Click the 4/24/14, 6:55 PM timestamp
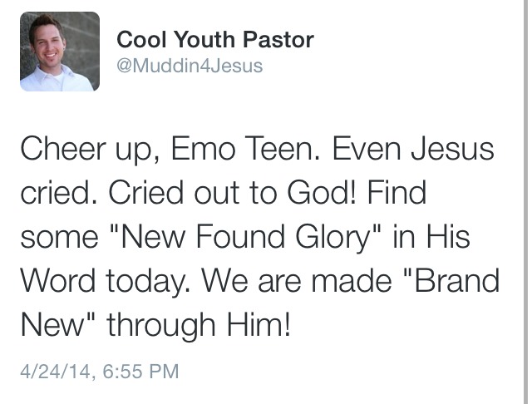The height and width of the screenshot is (404, 532). pyautogui.click(x=100, y=371)
